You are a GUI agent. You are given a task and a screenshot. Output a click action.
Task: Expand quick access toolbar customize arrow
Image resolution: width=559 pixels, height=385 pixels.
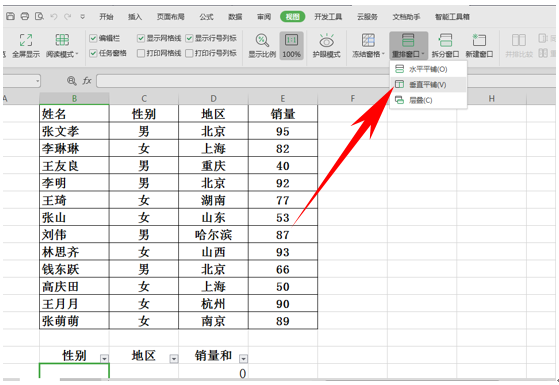tap(83, 17)
